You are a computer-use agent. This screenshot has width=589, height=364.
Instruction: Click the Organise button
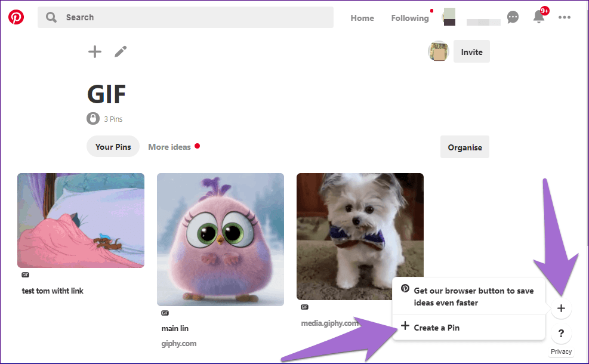465,147
